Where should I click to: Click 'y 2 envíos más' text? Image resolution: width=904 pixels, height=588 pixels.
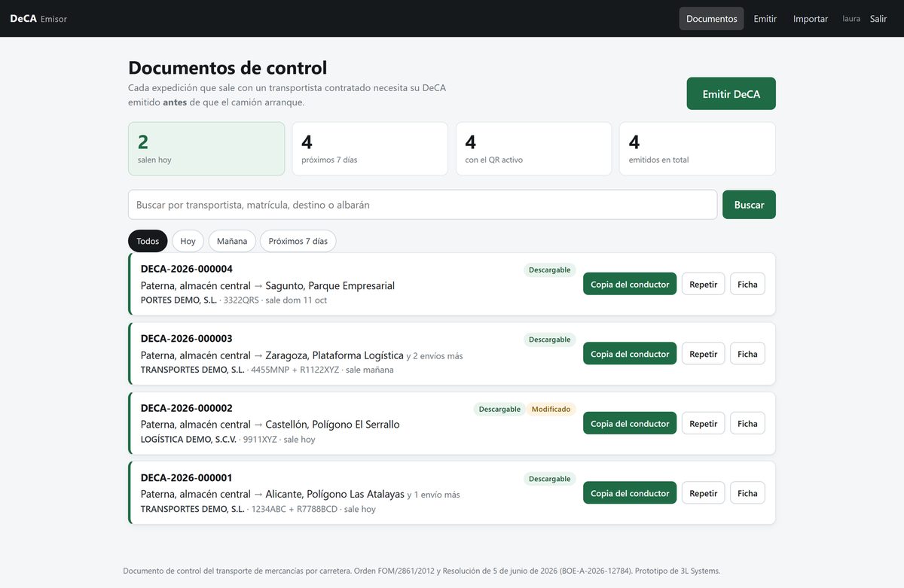tap(435, 356)
